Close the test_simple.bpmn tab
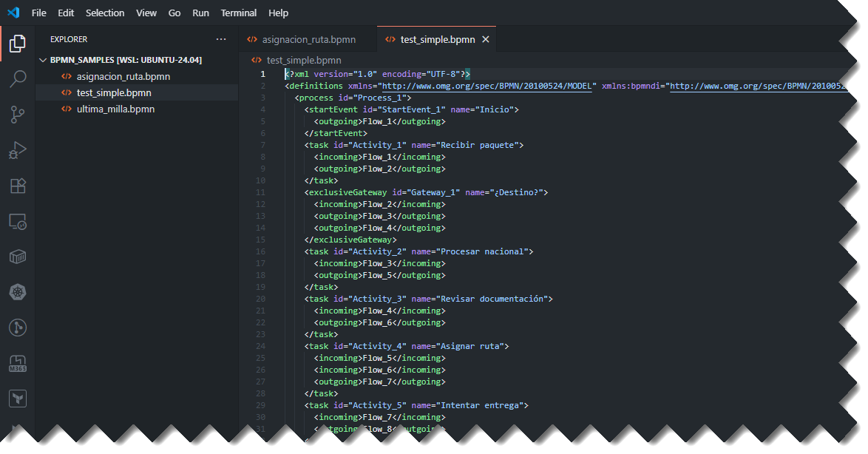The image size is (868, 454). click(486, 39)
